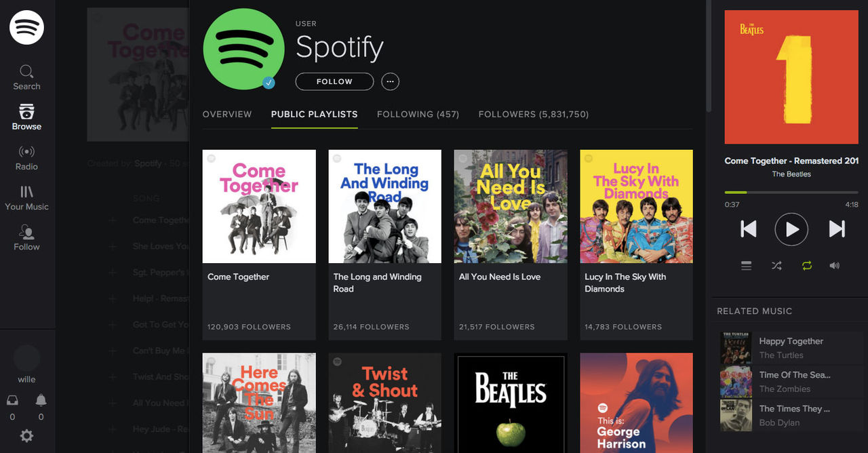868x453 pixels.
Task: Open Radio from the sidebar
Action: click(26, 156)
